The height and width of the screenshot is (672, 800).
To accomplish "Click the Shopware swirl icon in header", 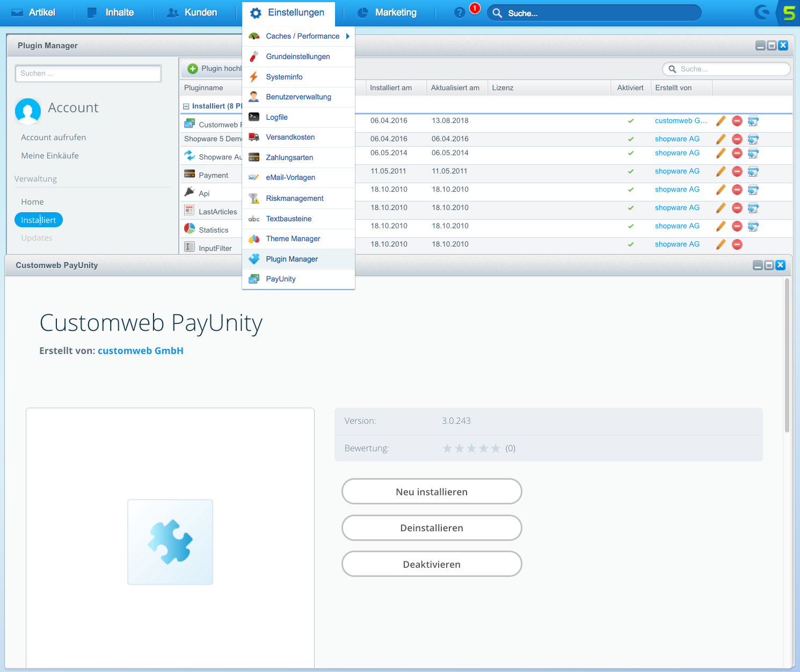I will (x=762, y=12).
